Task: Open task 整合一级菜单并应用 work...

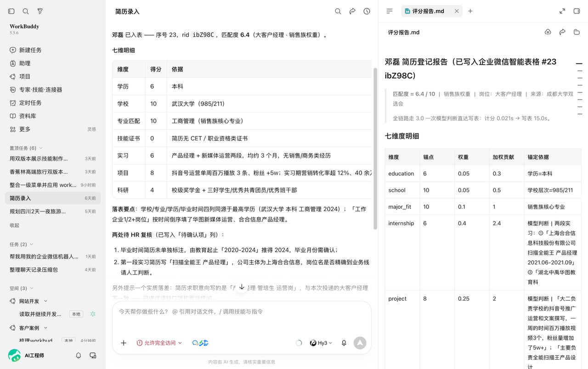Action: (53, 185)
